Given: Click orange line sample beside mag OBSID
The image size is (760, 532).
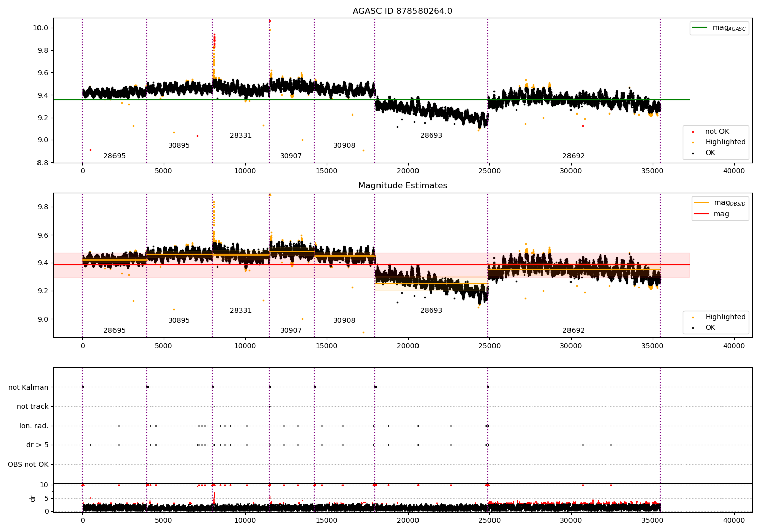Looking at the screenshot, I should (x=702, y=203).
